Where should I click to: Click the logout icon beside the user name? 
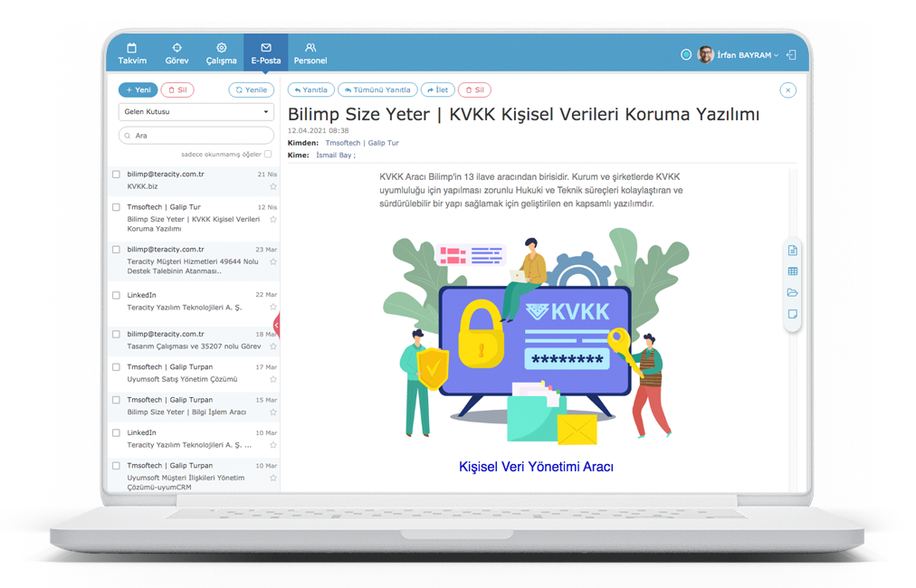click(792, 55)
